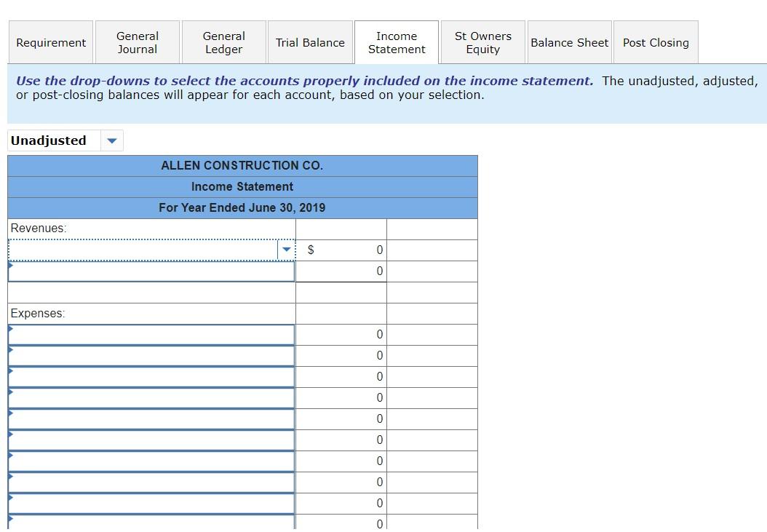The width and height of the screenshot is (767, 532).
Task: Open the revenue account selection dropdown
Action: 287,249
